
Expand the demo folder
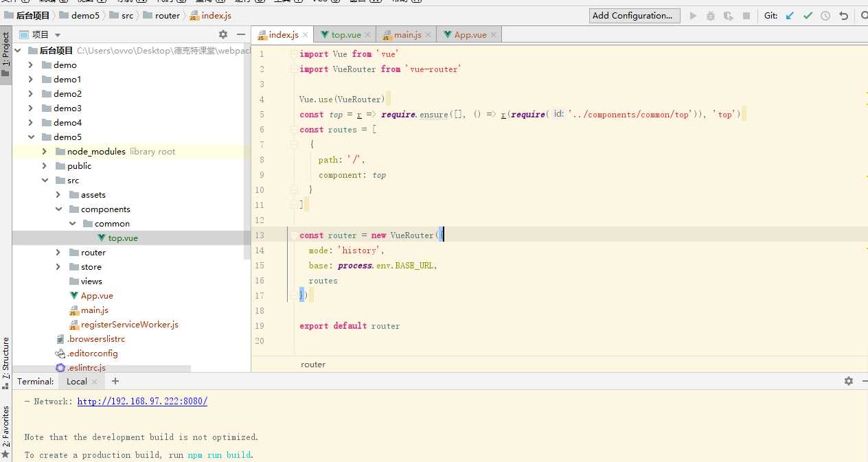coord(31,65)
